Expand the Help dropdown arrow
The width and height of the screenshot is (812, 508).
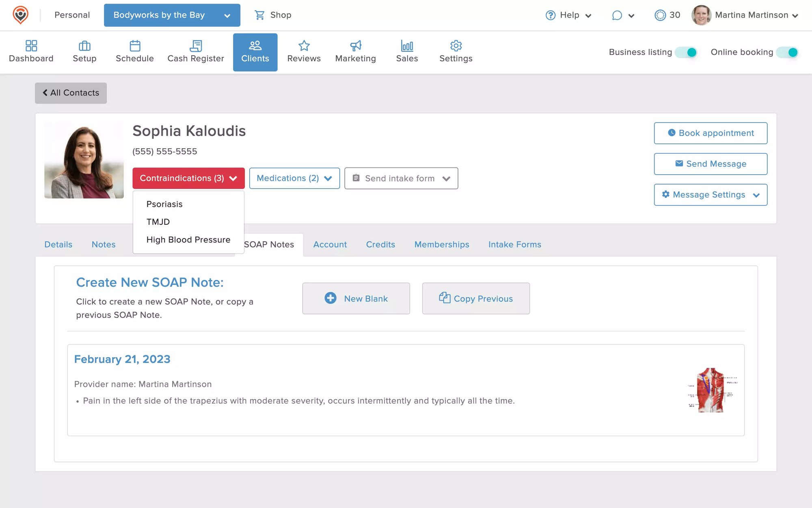[588, 16]
